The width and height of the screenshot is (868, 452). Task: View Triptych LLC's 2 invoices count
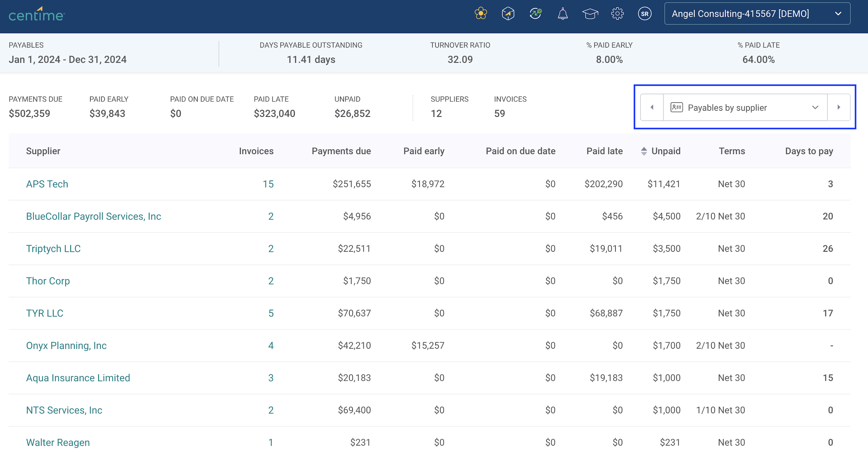point(271,249)
